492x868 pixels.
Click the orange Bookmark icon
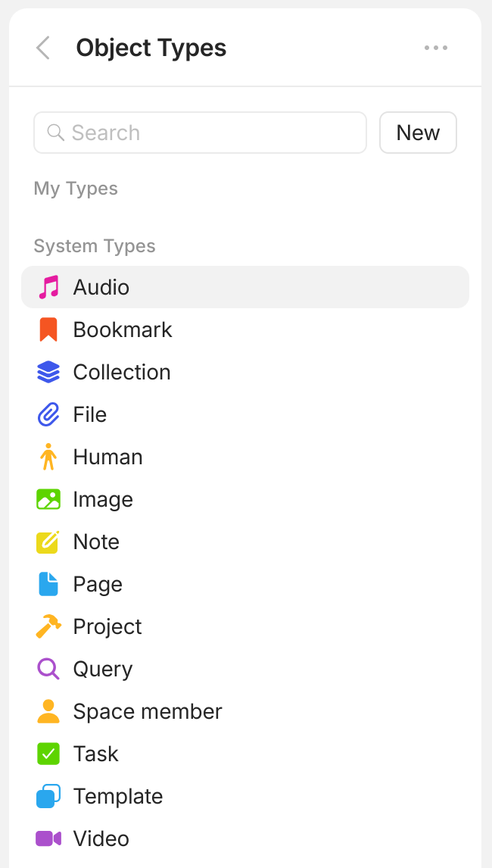pos(48,330)
